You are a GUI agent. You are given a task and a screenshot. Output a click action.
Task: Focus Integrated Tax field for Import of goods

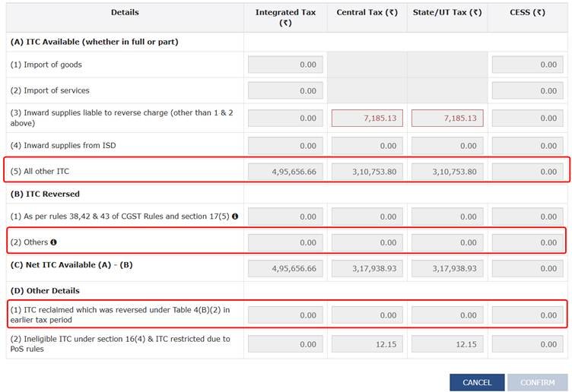click(x=285, y=65)
